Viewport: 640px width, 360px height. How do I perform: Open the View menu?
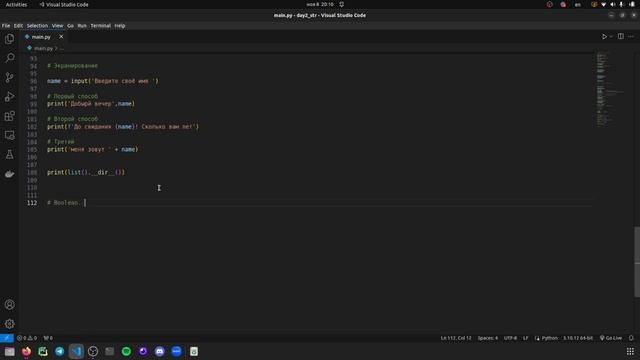[58, 26]
